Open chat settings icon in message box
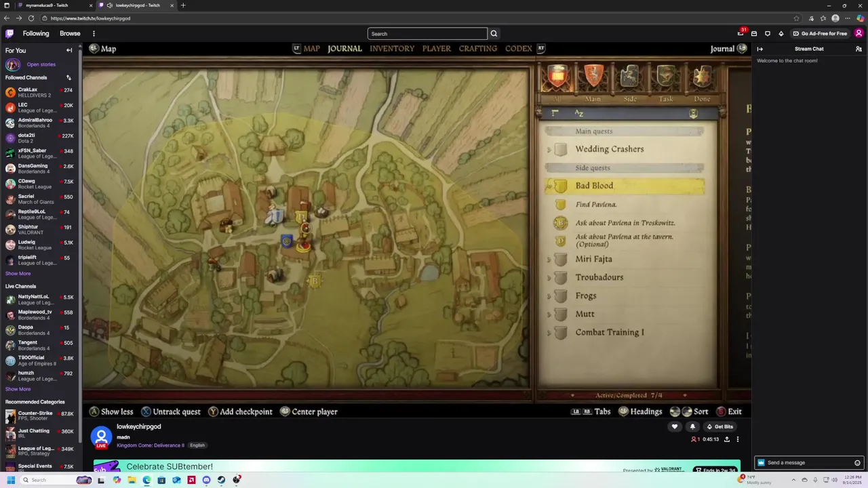 pyautogui.click(x=857, y=463)
